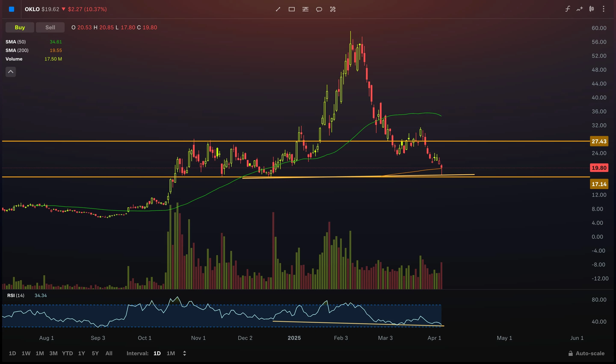Set range to 1Y
Image resolution: width=616 pixels, height=364 pixels.
(81, 353)
